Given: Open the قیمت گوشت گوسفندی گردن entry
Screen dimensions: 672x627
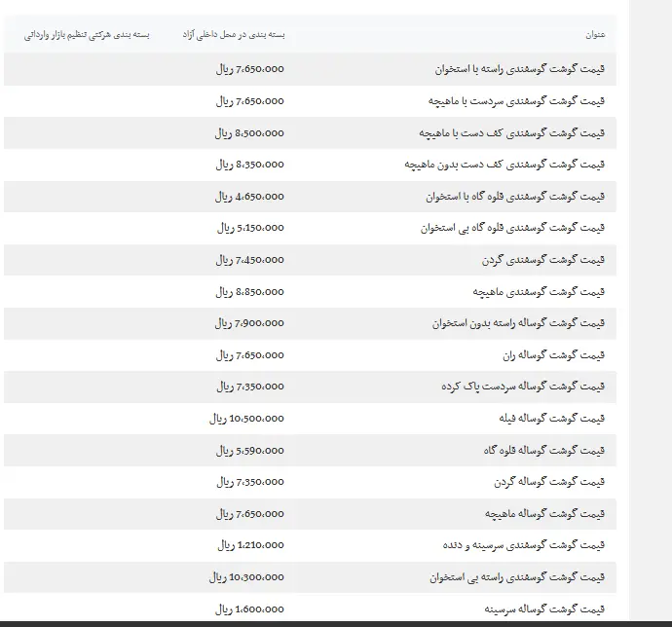Looking at the screenshot, I should click(542, 260).
